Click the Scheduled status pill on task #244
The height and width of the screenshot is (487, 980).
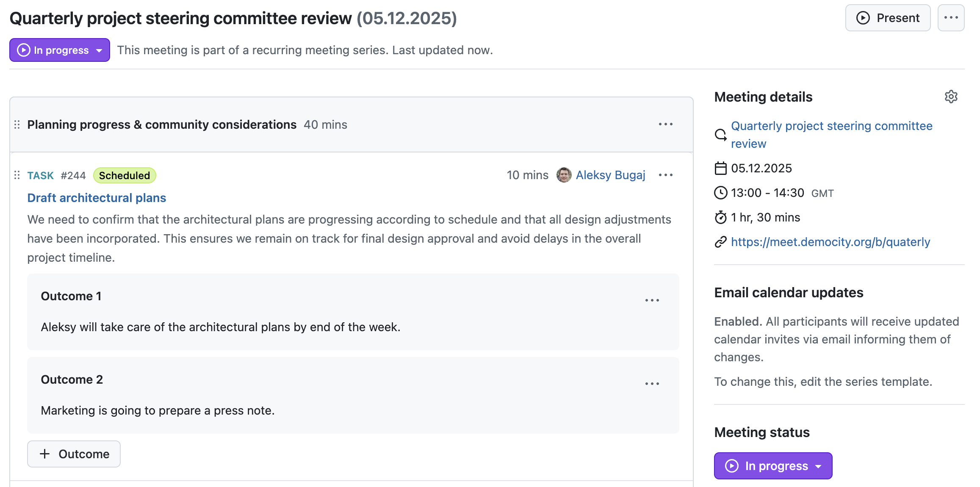click(124, 175)
